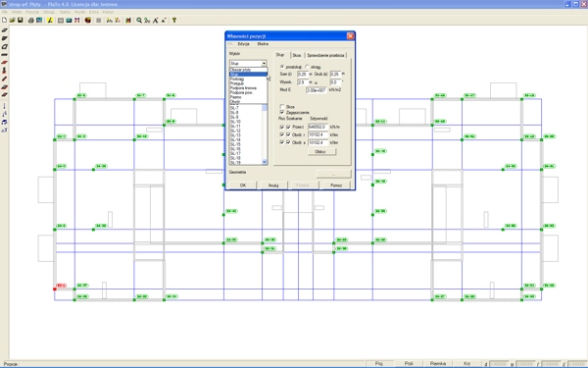Choose Przegub from the dropdown list

coord(248,83)
